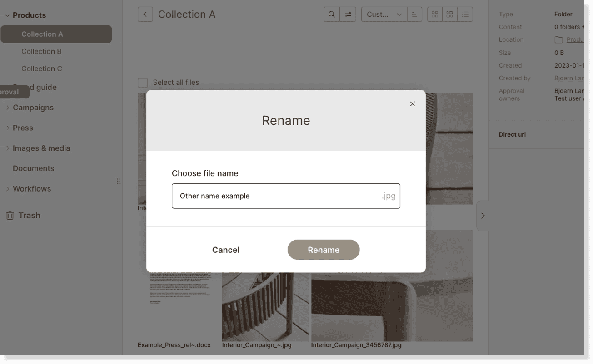Click the folder icon next to Location
The width and height of the screenshot is (593, 364).
coord(558,39)
